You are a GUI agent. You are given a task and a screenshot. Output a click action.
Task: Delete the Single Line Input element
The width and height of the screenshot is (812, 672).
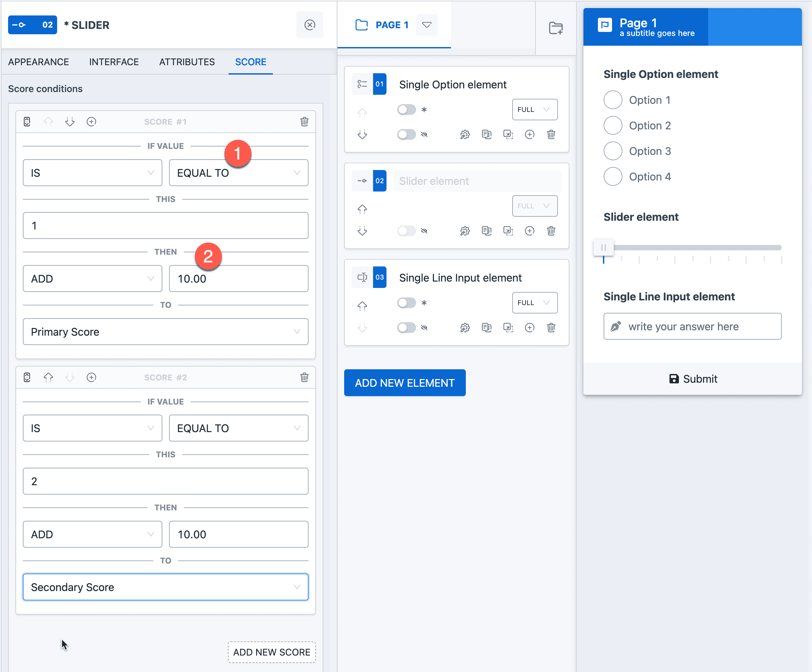point(552,328)
